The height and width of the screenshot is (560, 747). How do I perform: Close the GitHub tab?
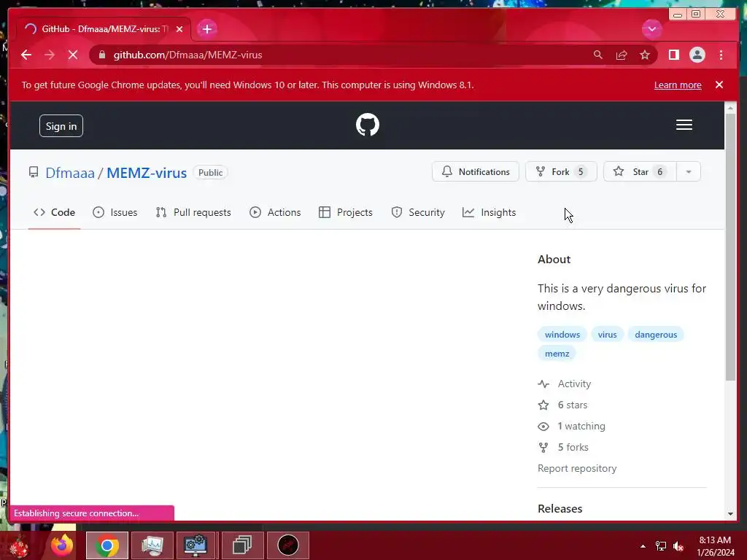179,29
